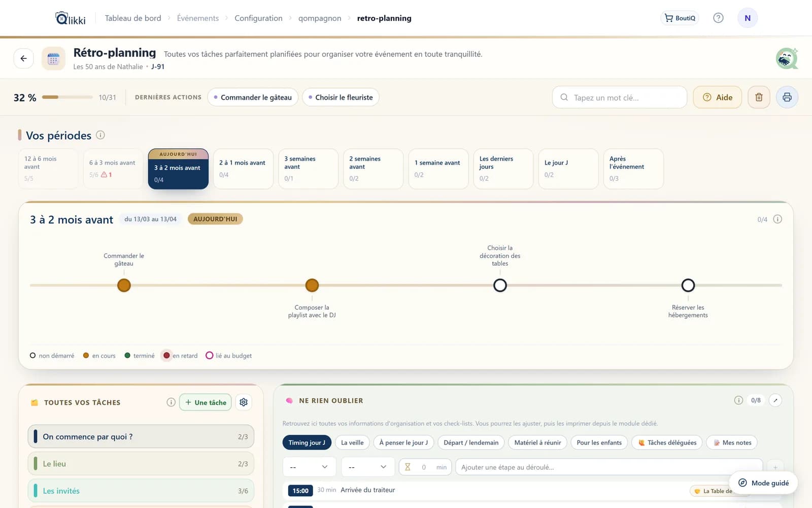Image resolution: width=812 pixels, height=508 pixels.
Task: Open the Tâches déléguées tab
Action: coord(667,442)
